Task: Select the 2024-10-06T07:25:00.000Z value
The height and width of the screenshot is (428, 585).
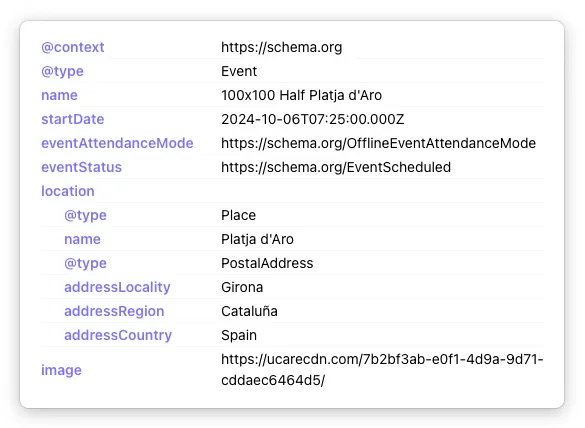Action: click(x=313, y=119)
